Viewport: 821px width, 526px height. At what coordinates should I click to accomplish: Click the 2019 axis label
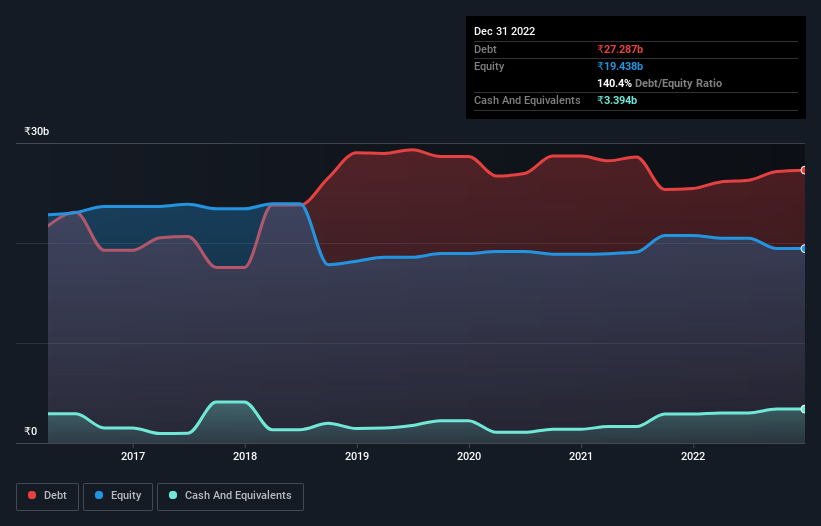tap(357, 456)
